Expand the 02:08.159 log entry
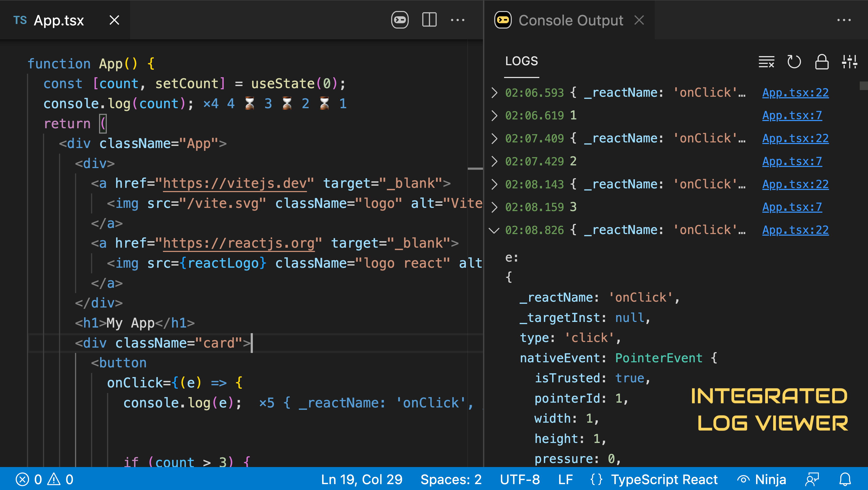The image size is (868, 490). click(x=494, y=207)
